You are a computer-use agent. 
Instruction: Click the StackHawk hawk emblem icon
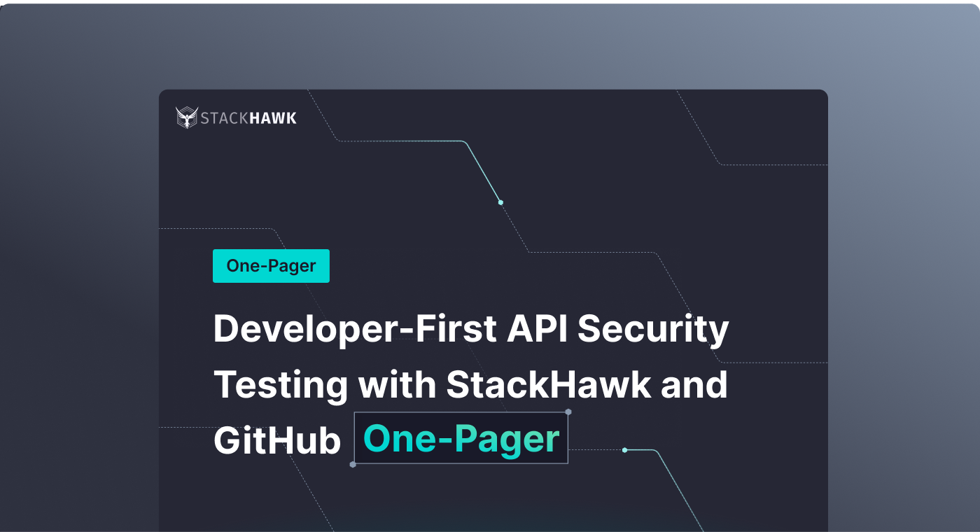tap(187, 118)
